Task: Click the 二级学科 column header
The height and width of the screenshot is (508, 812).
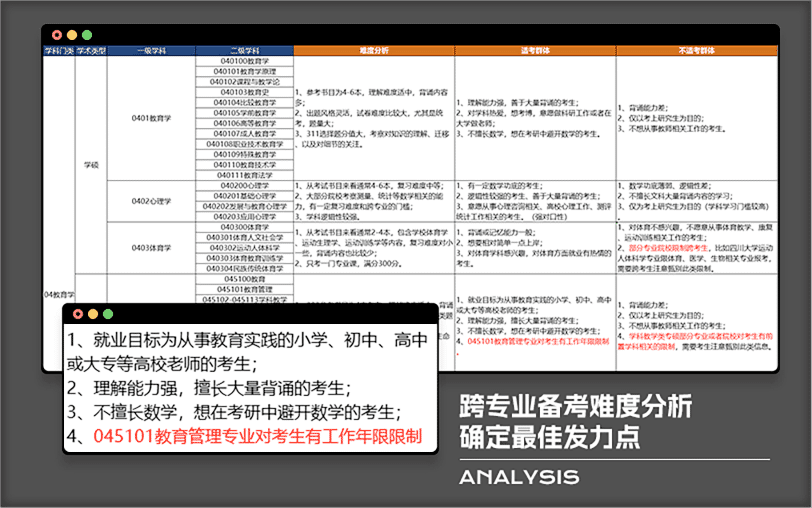Action: (244, 50)
